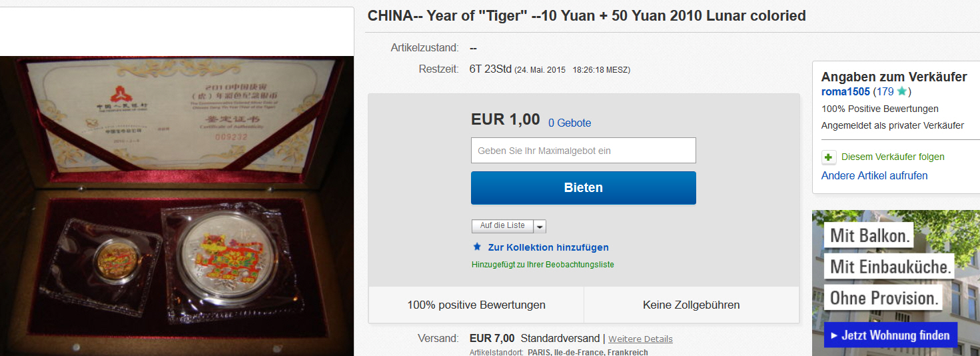Open the Auf die Liste dropdown arrow

[540, 226]
